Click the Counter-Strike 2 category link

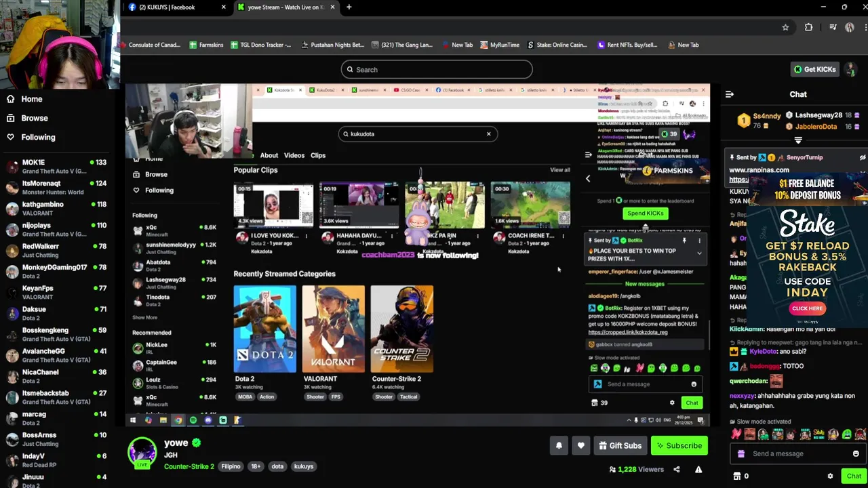189,466
